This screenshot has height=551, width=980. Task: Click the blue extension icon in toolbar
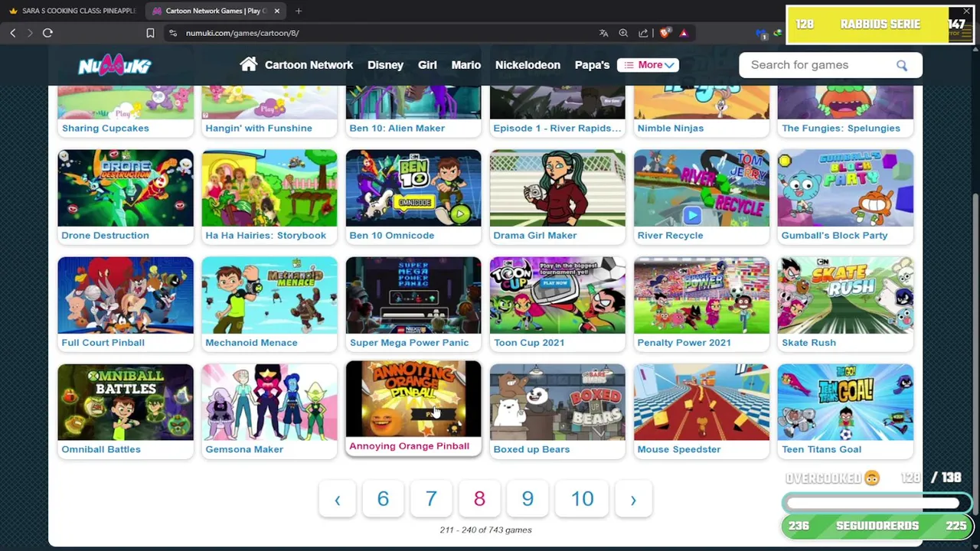coord(761,33)
